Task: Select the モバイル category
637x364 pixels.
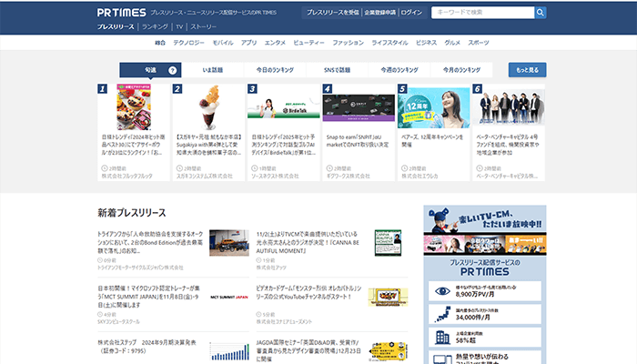Action: pyautogui.click(x=223, y=43)
